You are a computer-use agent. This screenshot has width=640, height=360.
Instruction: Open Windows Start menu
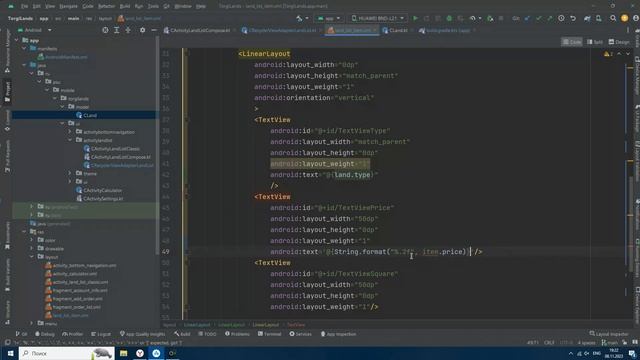pyautogui.click(x=10, y=353)
